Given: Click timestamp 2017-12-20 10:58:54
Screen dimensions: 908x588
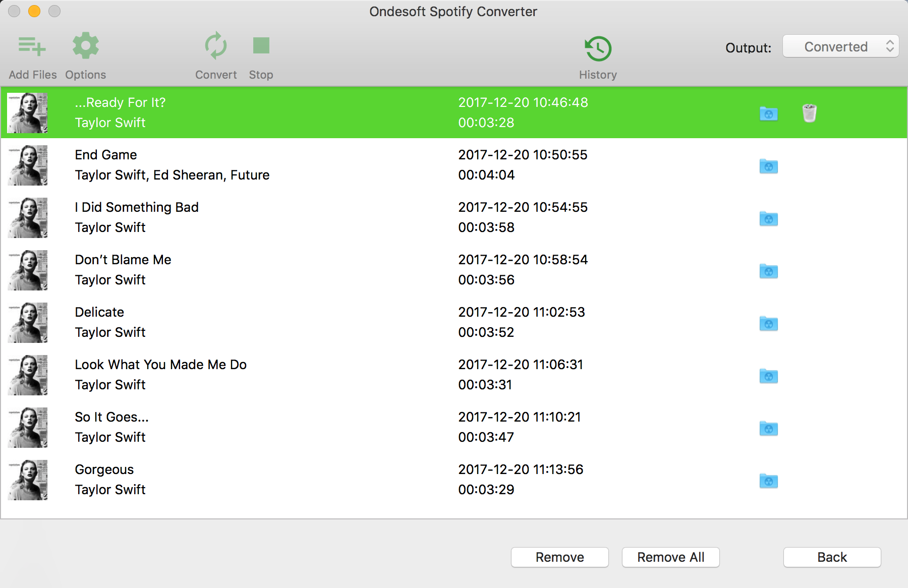Looking at the screenshot, I should tap(523, 260).
